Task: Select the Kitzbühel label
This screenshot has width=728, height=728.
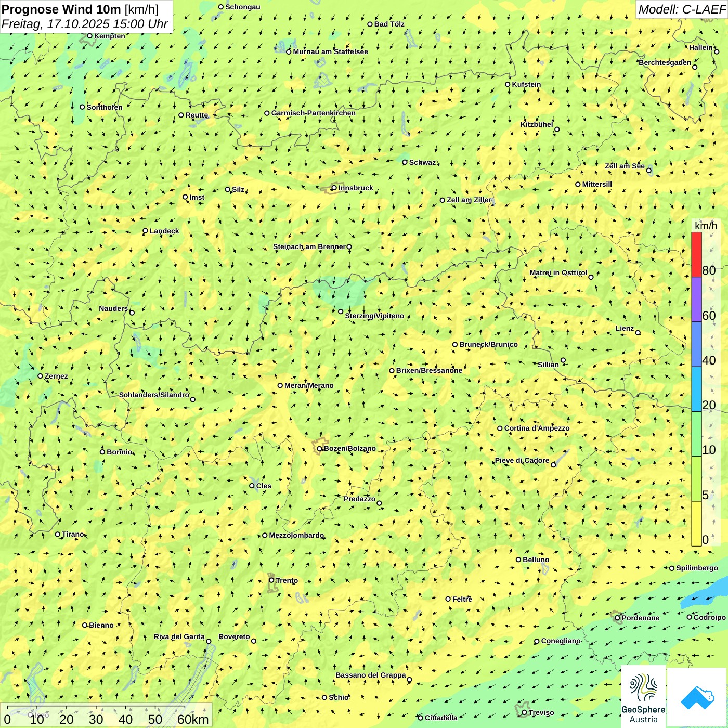Action: [x=537, y=124]
